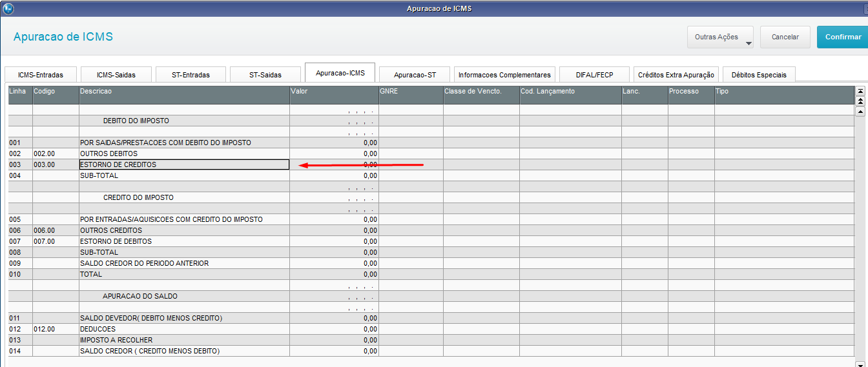Select the APURACAO DO SALDO heading row
868x367 pixels.
click(x=431, y=296)
